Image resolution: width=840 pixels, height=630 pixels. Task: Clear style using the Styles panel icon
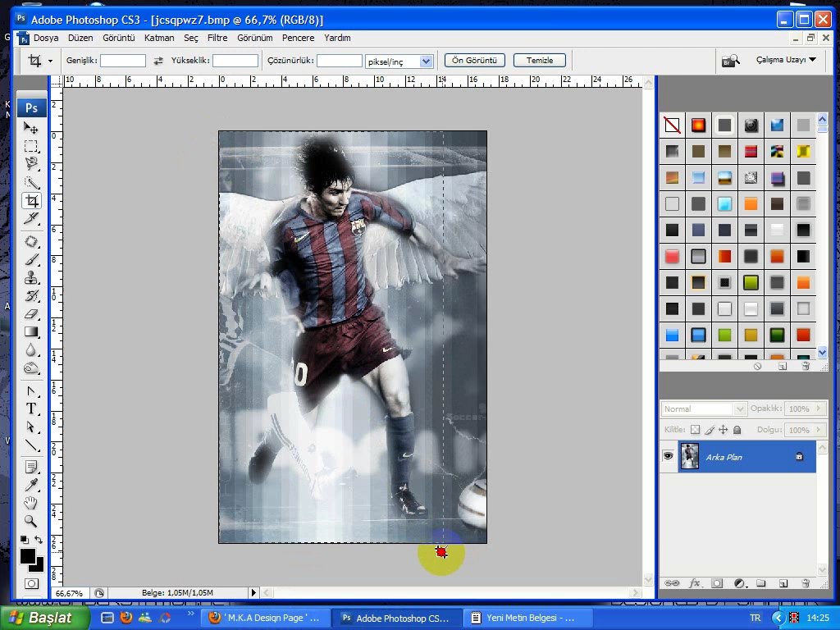click(x=757, y=367)
